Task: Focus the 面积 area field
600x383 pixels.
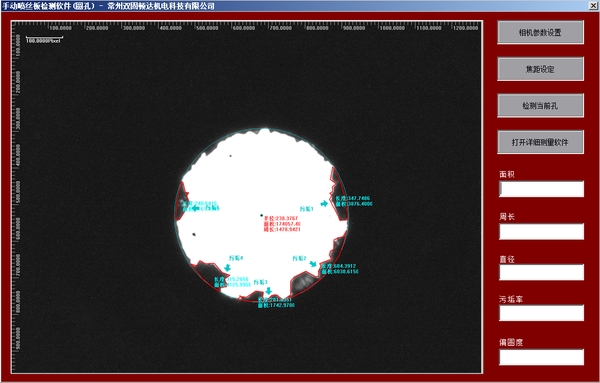Action: pos(541,189)
